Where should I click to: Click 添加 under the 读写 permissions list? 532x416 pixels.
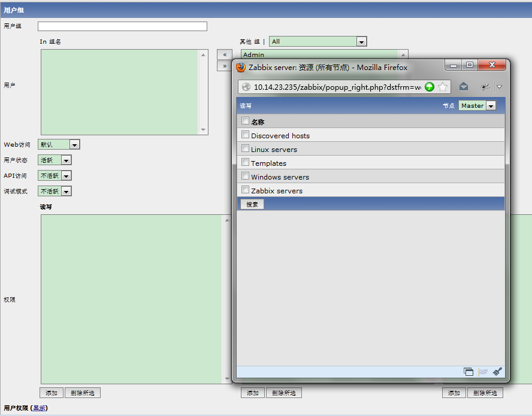(52, 393)
